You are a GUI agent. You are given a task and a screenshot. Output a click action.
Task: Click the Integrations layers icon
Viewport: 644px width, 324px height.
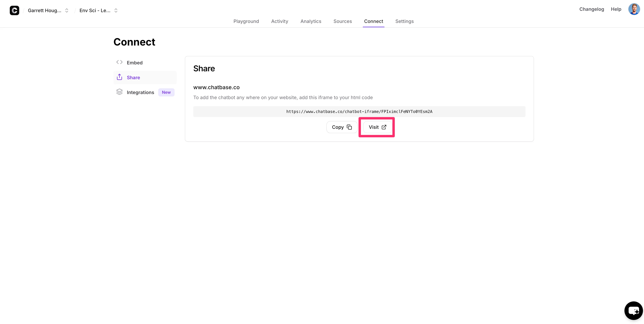coord(119,92)
